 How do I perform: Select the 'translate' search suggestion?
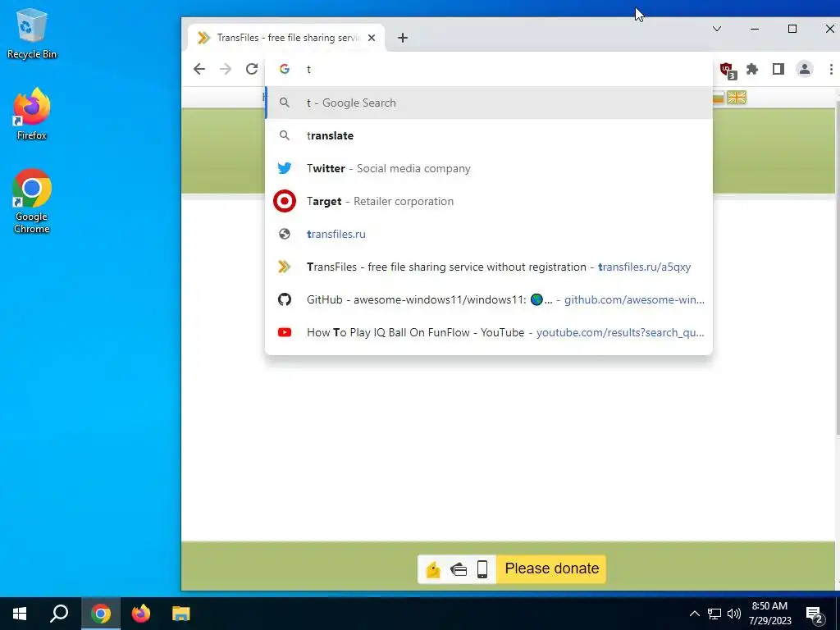(x=489, y=135)
